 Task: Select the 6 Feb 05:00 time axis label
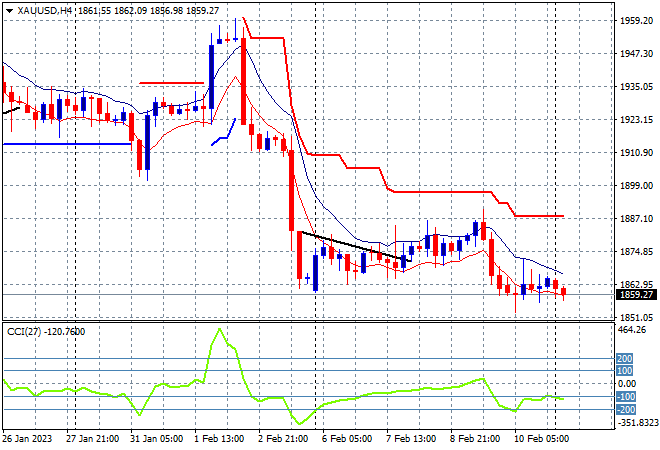[x=347, y=439]
